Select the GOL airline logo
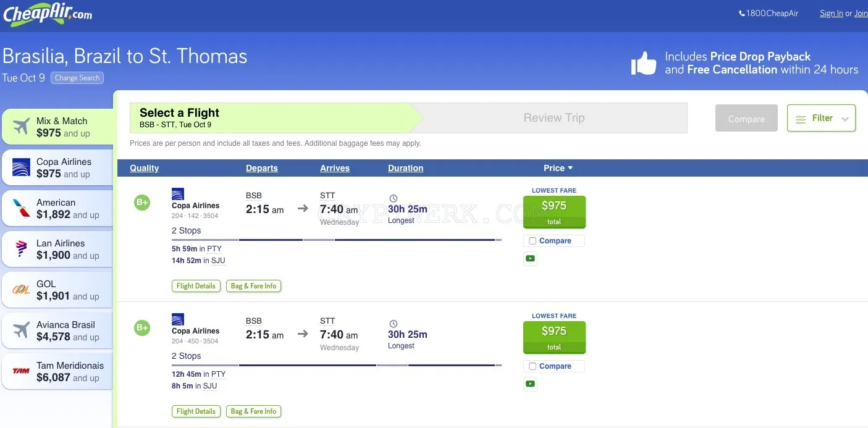868x428 pixels. click(x=21, y=290)
